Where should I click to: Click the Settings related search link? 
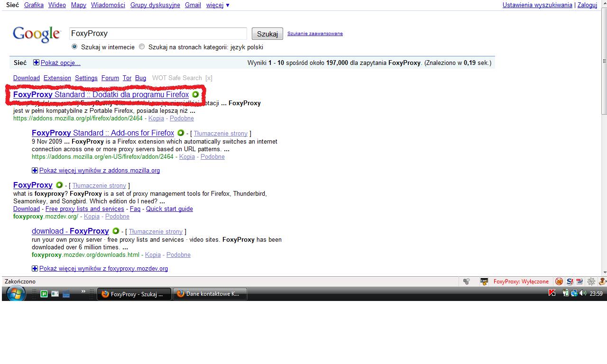coord(86,78)
